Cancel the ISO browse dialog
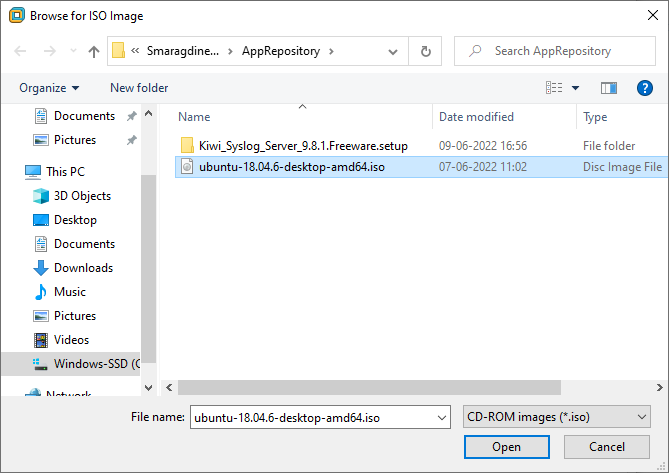 607,447
